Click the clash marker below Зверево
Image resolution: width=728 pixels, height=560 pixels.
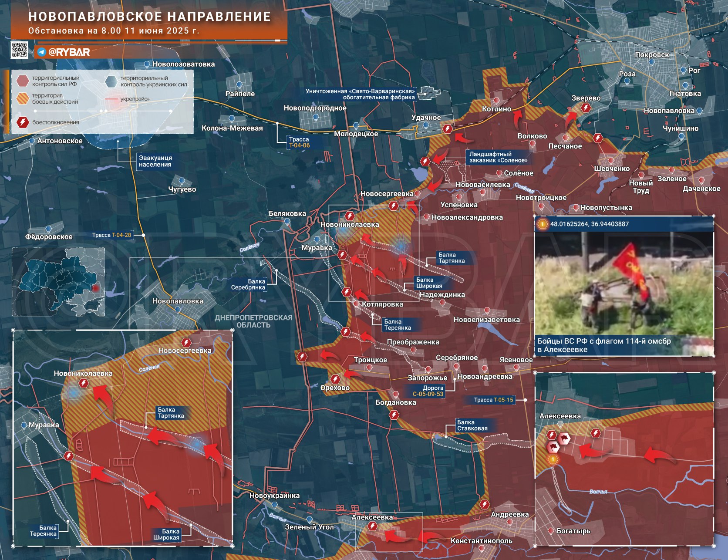[x=586, y=108]
